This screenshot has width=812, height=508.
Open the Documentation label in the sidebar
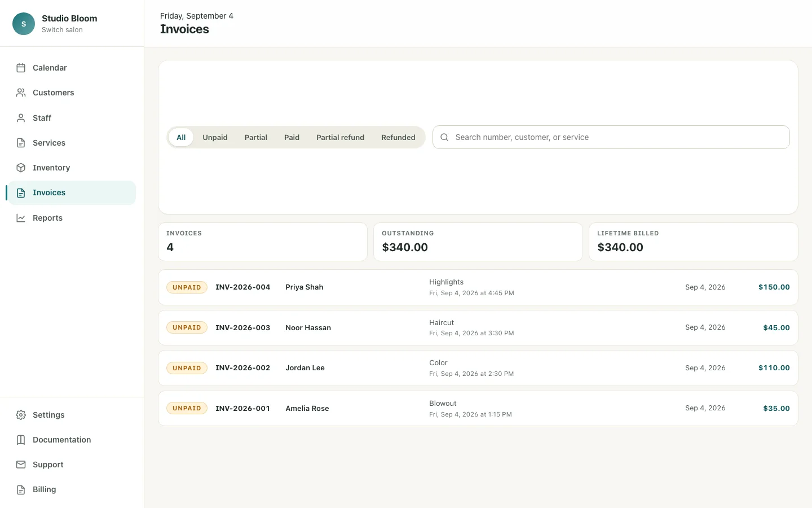pos(62,440)
